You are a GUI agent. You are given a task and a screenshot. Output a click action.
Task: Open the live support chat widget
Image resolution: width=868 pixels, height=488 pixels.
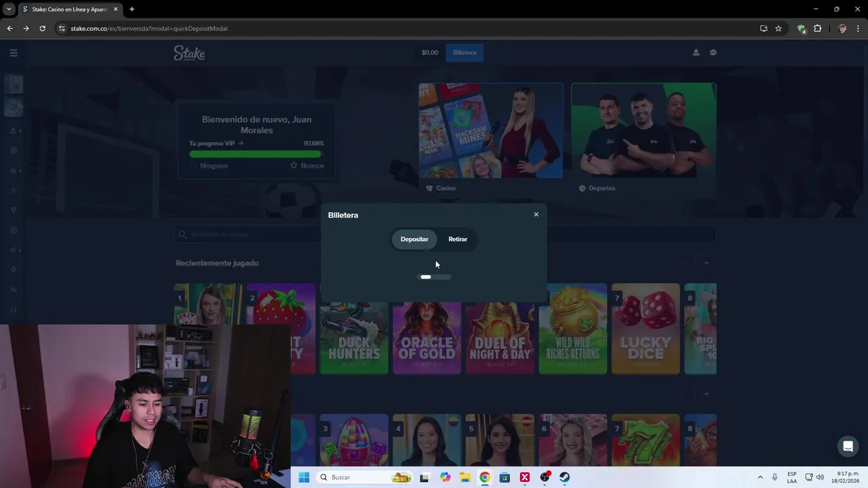848,446
